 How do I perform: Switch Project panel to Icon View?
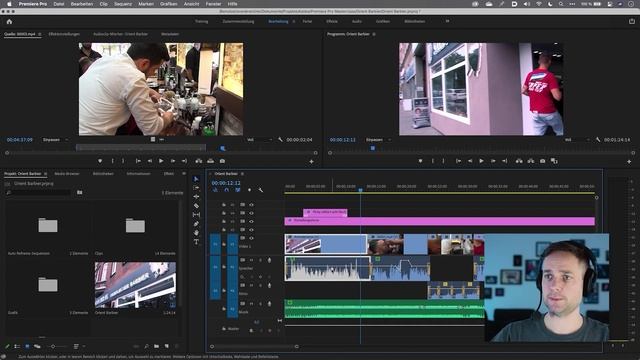[27, 346]
